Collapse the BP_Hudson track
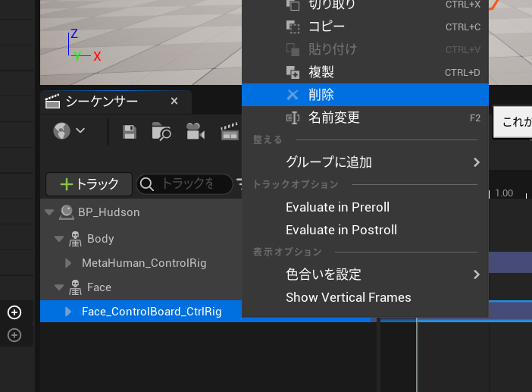The width and height of the screenshot is (532, 392). click(49, 212)
